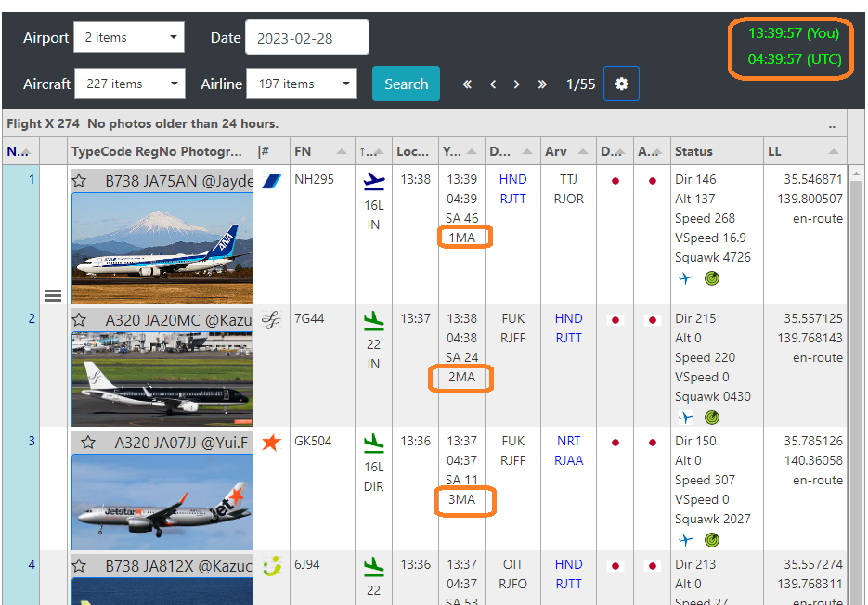Star the B738 JA812X flight
The image size is (868, 605).
tap(79, 566)
